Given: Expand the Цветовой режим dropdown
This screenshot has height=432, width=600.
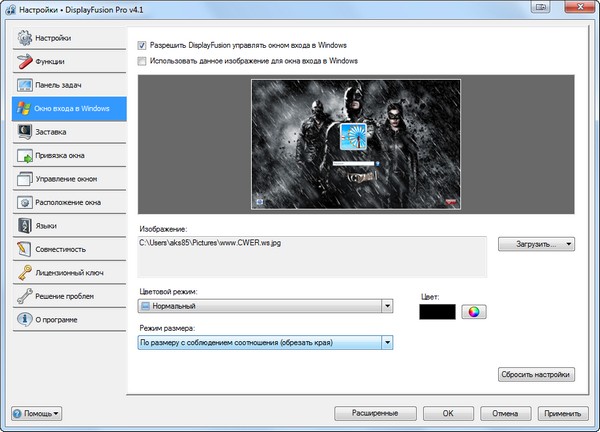Looking at the screenshot, I should [386, 306].
